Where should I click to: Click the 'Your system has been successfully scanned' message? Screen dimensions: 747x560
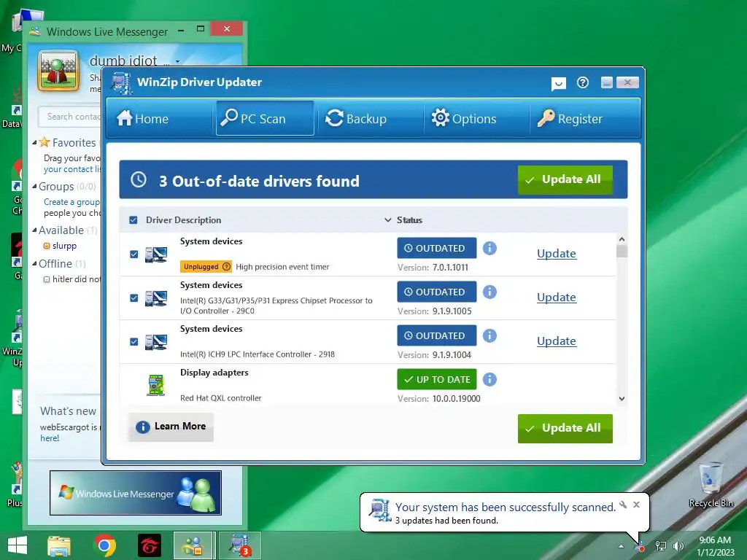tap(506, 507)
